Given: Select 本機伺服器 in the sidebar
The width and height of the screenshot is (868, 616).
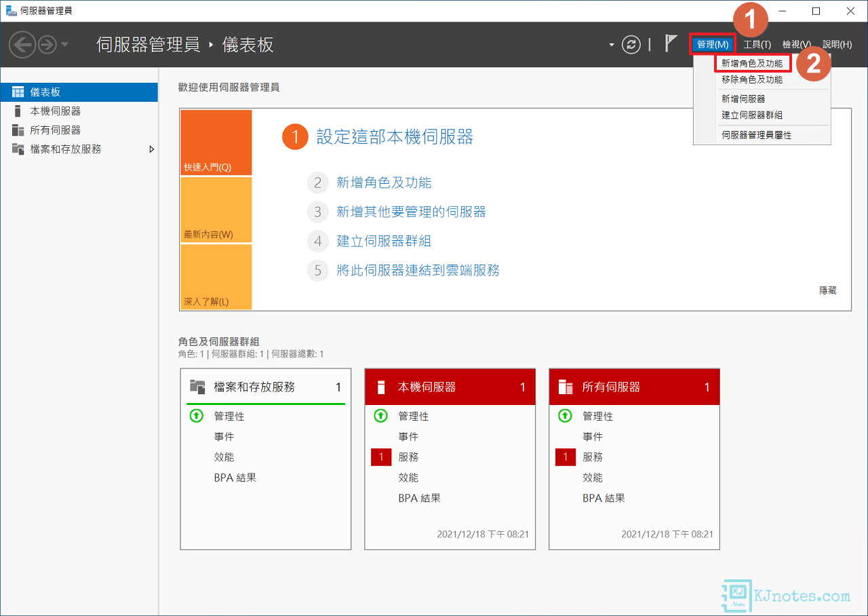Looking at the screenshot, I should point(79,111).
